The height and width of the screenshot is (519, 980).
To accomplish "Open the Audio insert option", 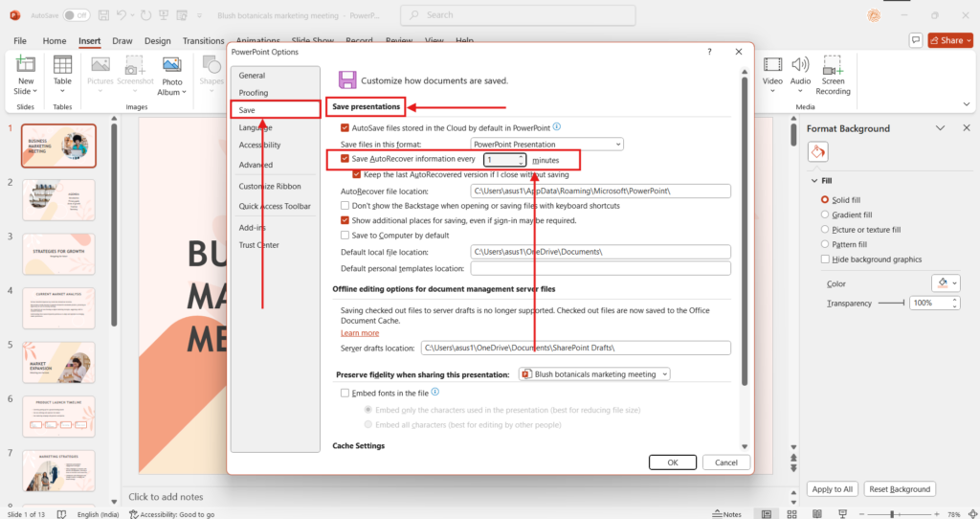I will (801, 65).
